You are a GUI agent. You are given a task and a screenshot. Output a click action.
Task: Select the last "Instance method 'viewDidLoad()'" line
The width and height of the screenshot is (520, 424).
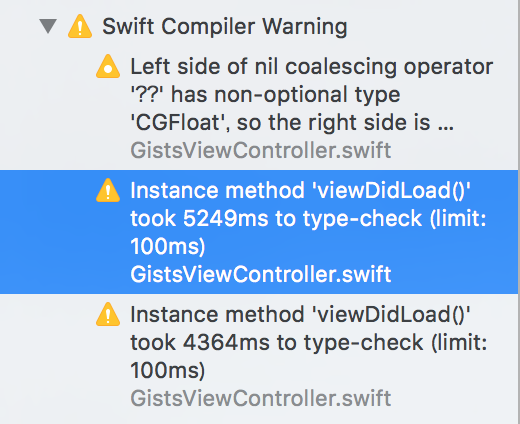coord(300,314)
